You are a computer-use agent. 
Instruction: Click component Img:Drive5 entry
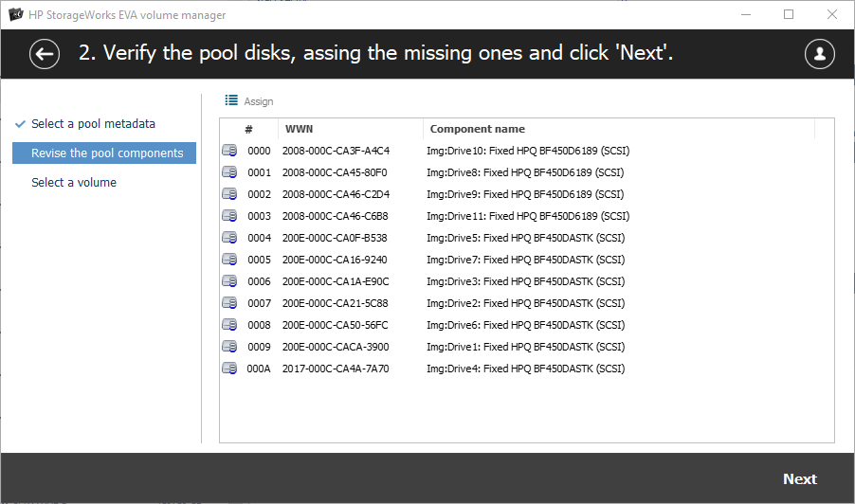526,238
